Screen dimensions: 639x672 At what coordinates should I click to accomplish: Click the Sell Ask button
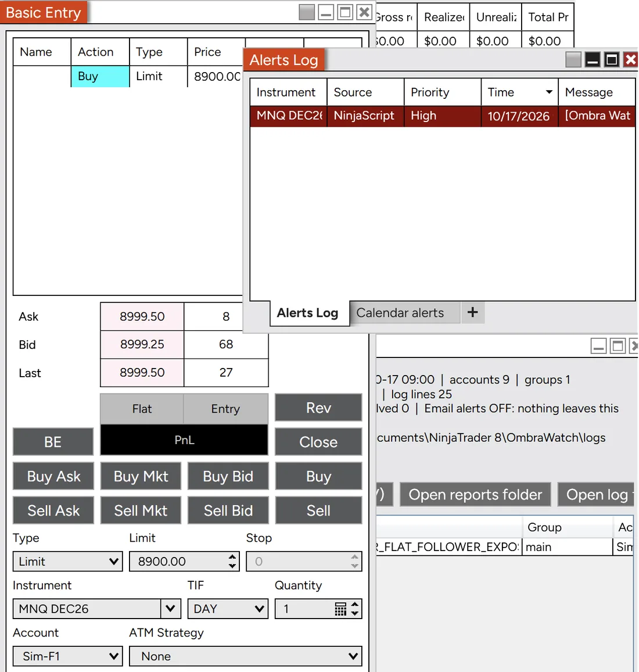(53, 510)
